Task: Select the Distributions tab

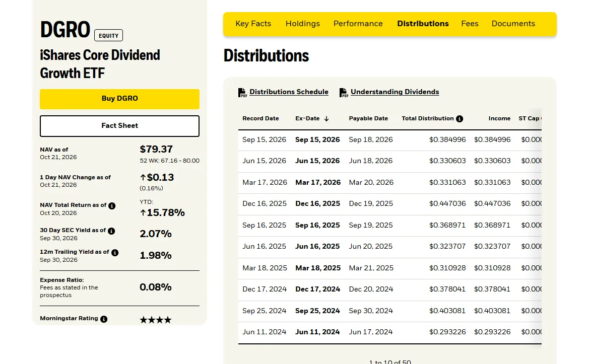Action: coord(423,24)
